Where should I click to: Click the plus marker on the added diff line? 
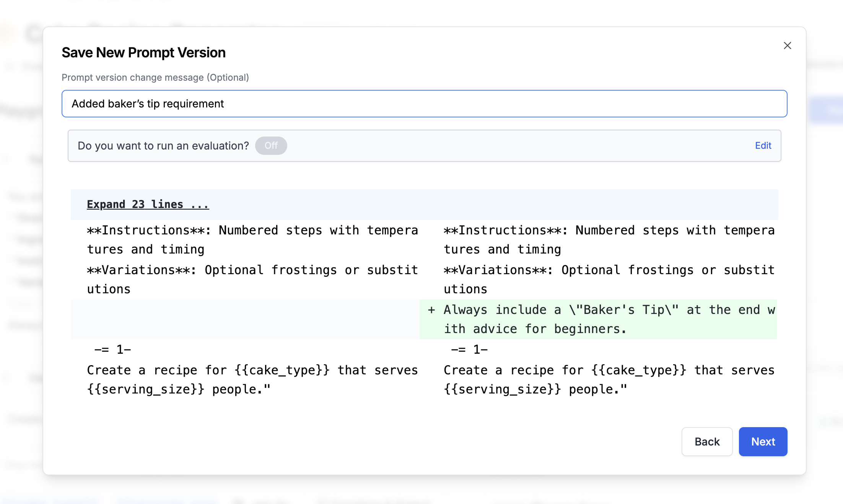431,310
